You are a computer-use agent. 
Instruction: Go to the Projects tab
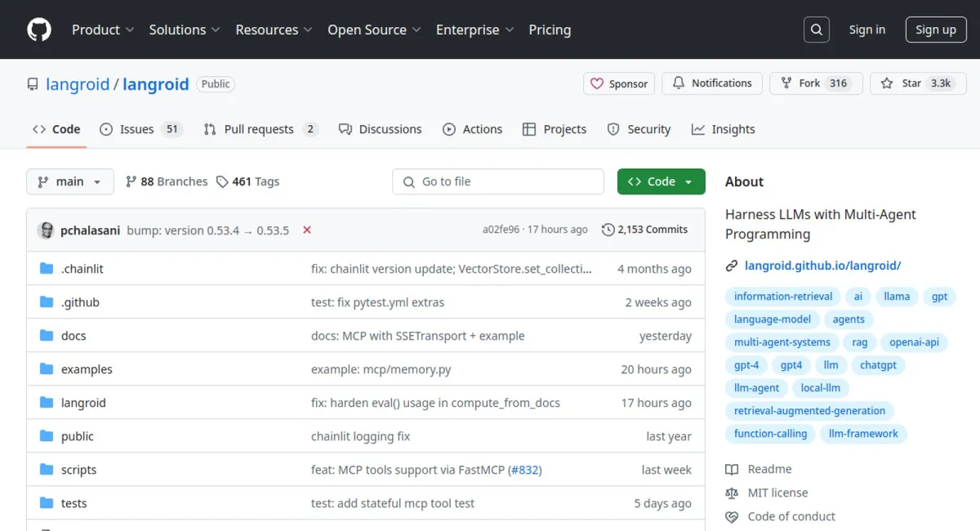tap(555, 129)
